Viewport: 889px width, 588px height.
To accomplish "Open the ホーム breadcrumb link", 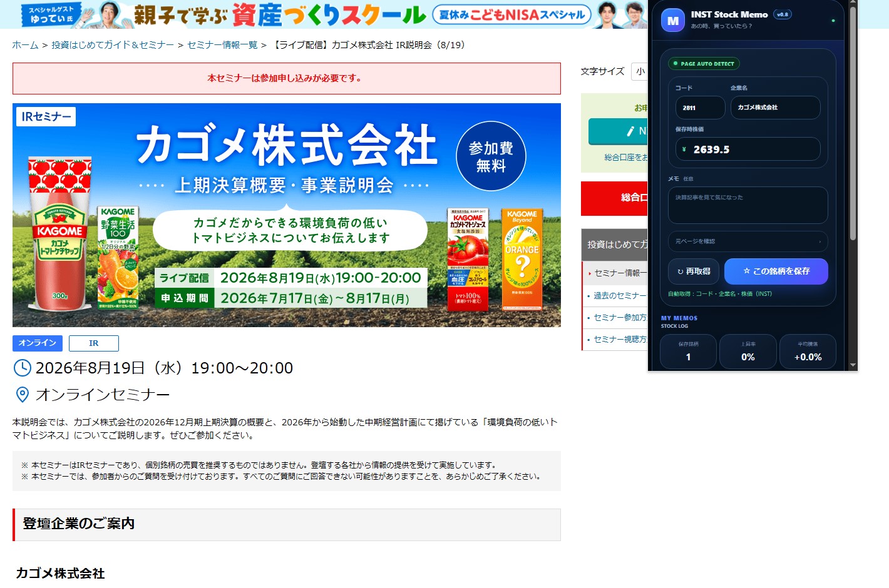I will point(25,45).
